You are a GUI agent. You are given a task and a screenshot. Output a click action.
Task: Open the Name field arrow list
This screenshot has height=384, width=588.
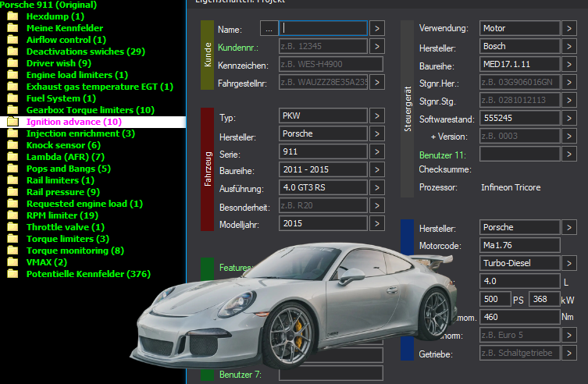[x=377, y=28]
